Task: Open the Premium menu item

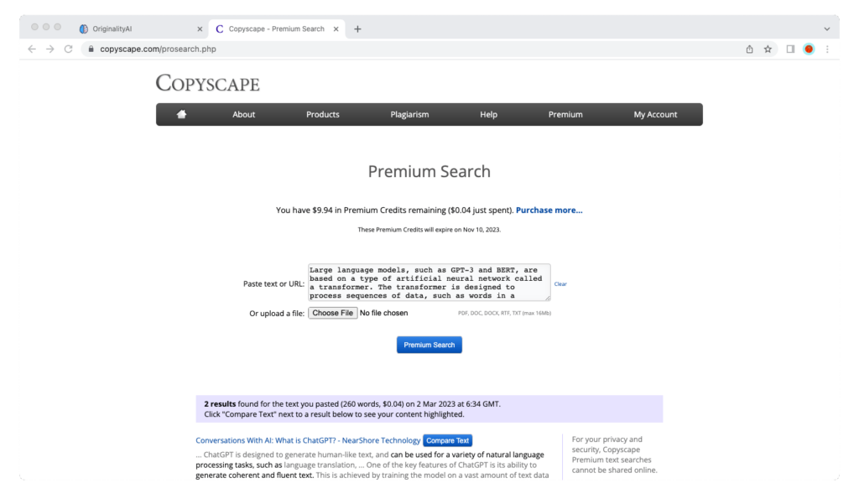Action: click(565, 115)
